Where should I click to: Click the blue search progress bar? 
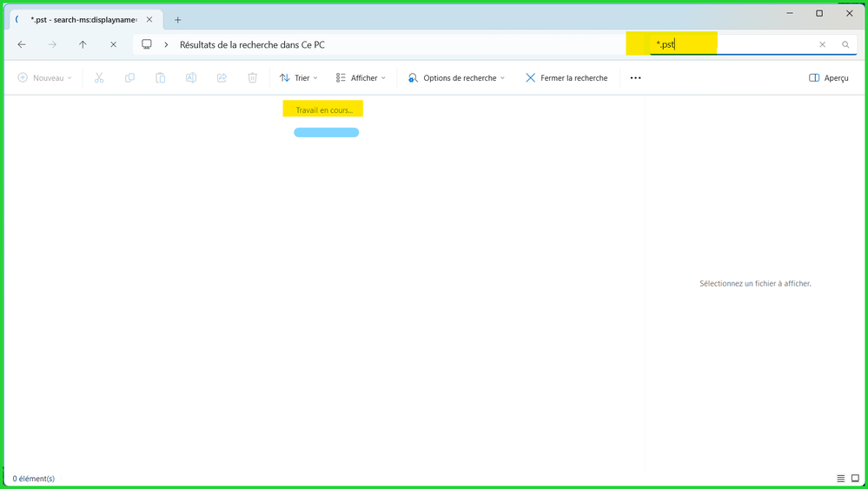point(326,133)
